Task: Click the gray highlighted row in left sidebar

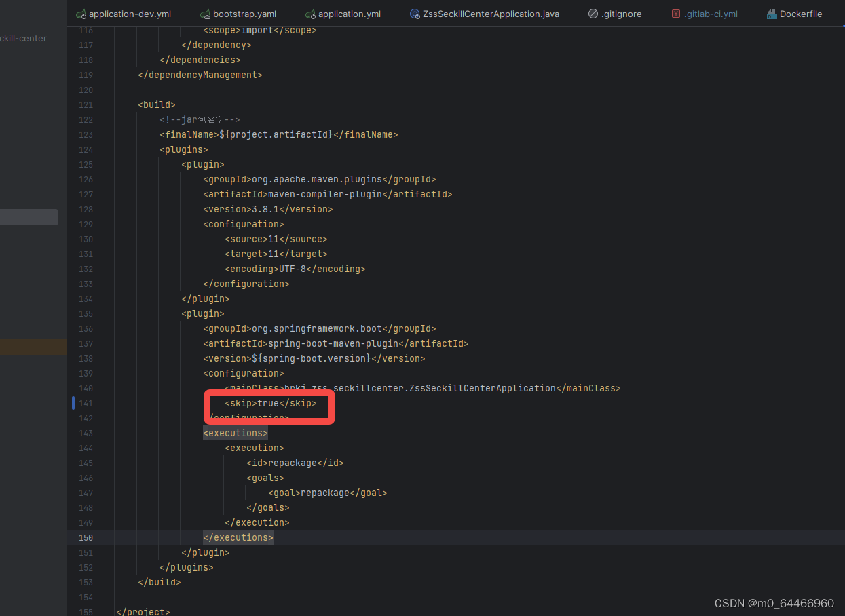Action: pos(29,216)
